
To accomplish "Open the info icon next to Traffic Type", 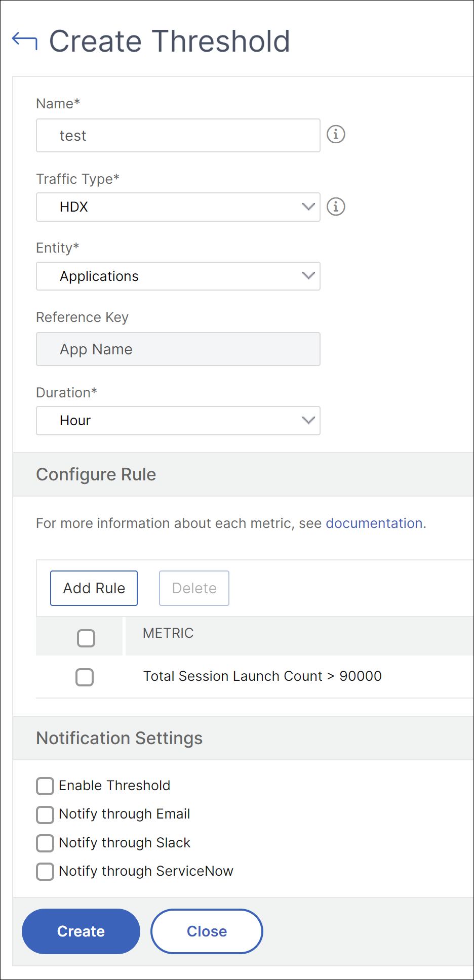I will [x=336, y=207].
